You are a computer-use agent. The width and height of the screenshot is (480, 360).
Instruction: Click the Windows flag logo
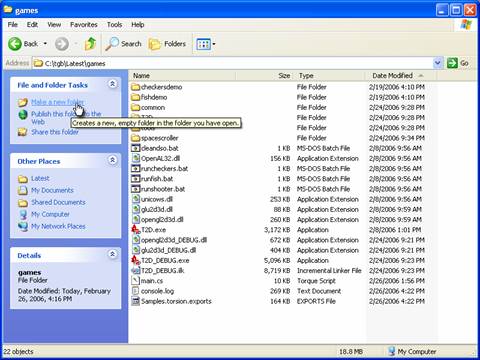click(x=466, y=24)
